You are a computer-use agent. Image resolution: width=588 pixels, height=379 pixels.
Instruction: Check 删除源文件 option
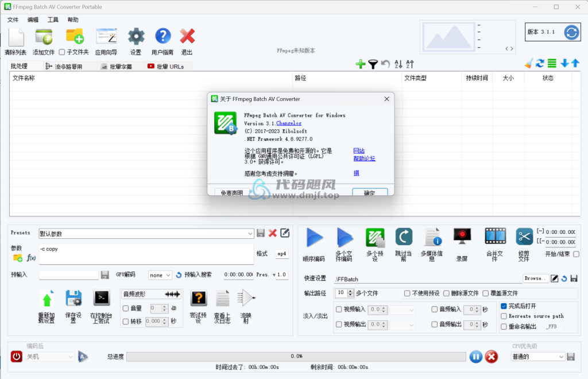(446, 293)
